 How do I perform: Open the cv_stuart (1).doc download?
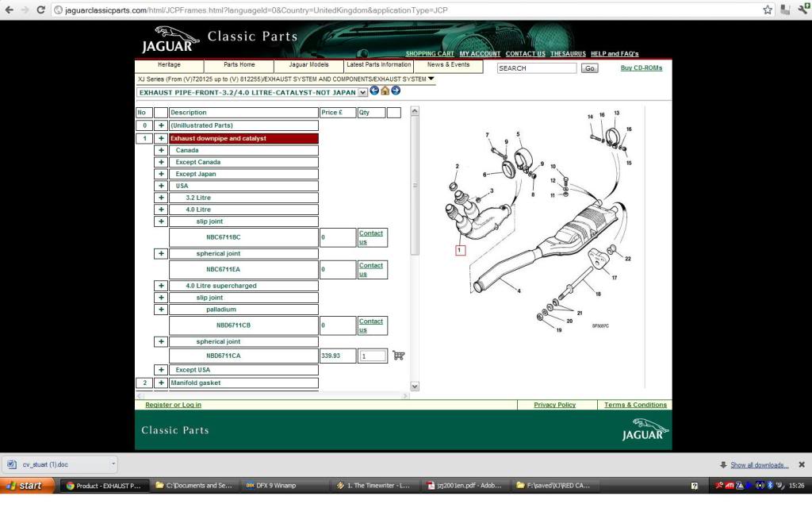click(56, 464)
